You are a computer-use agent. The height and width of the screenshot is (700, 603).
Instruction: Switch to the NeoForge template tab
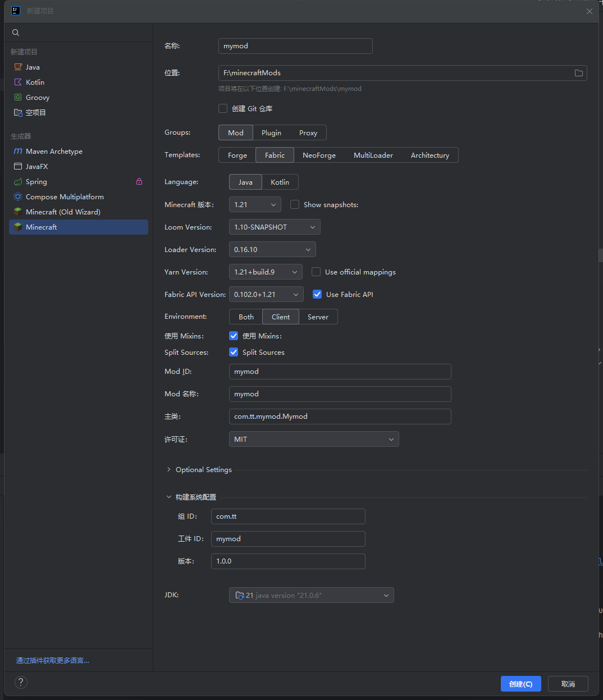click(x=319, y=155)
